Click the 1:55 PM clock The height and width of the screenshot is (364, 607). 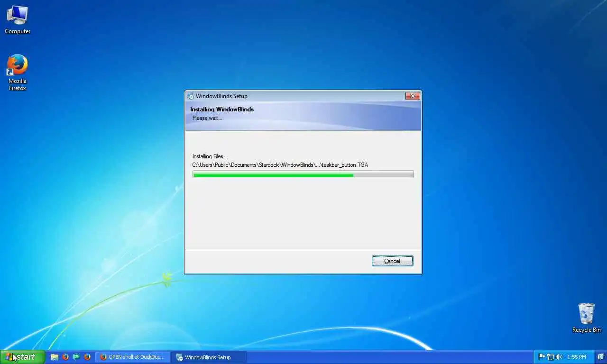click(x=577, y=357)
